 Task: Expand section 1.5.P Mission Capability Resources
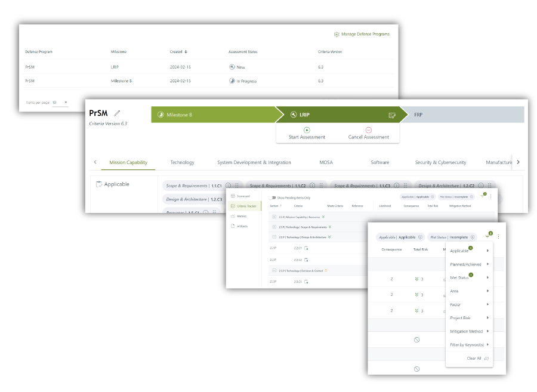pos(274,217)
